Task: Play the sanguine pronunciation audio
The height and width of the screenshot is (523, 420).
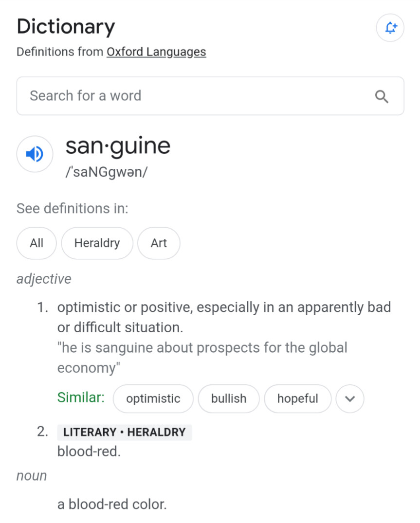Action: pyautogui.click(x=35, y=154)
